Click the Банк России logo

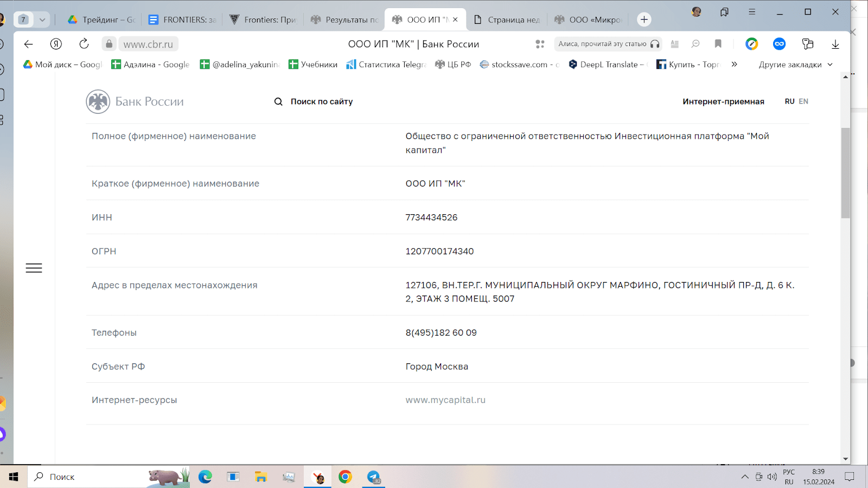[135, 101]
